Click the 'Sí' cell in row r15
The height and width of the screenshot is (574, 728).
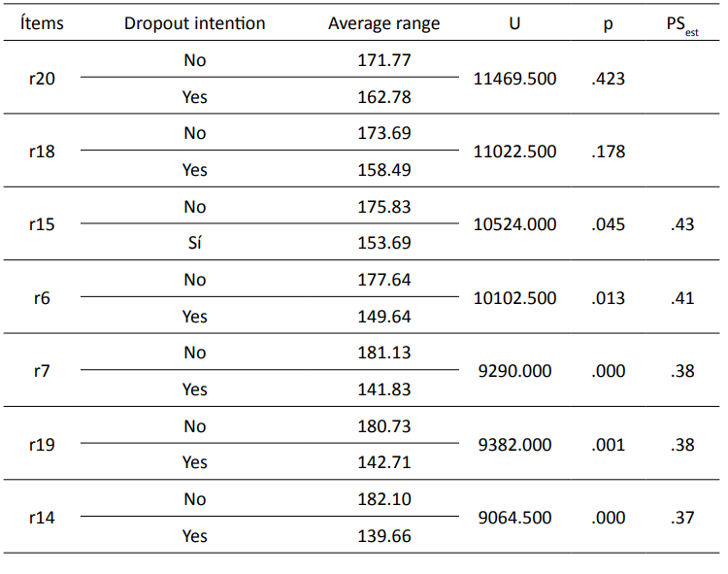194,243
